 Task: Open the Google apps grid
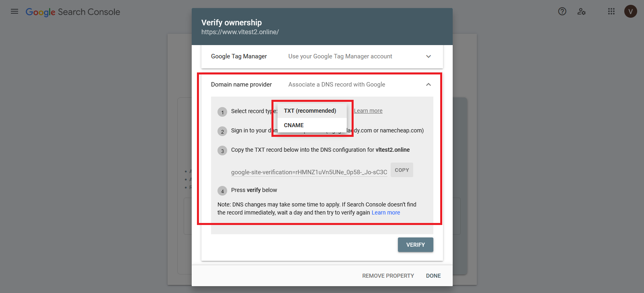coord(611,11)
